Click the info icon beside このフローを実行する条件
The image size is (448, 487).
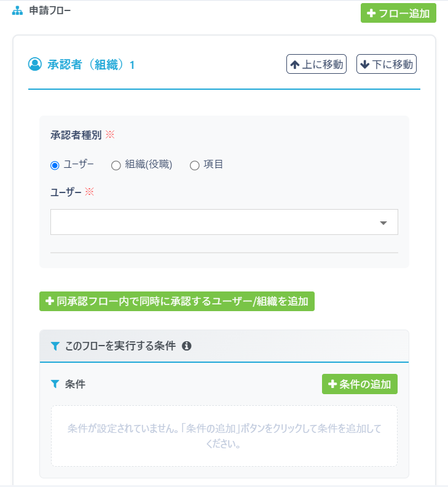point(187,346)
